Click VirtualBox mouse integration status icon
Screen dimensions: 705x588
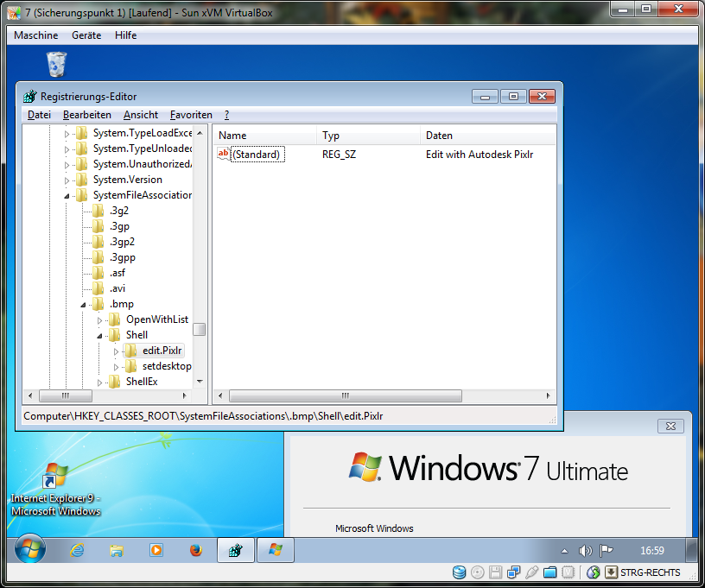pyautogui.click(x=593, y=572)
